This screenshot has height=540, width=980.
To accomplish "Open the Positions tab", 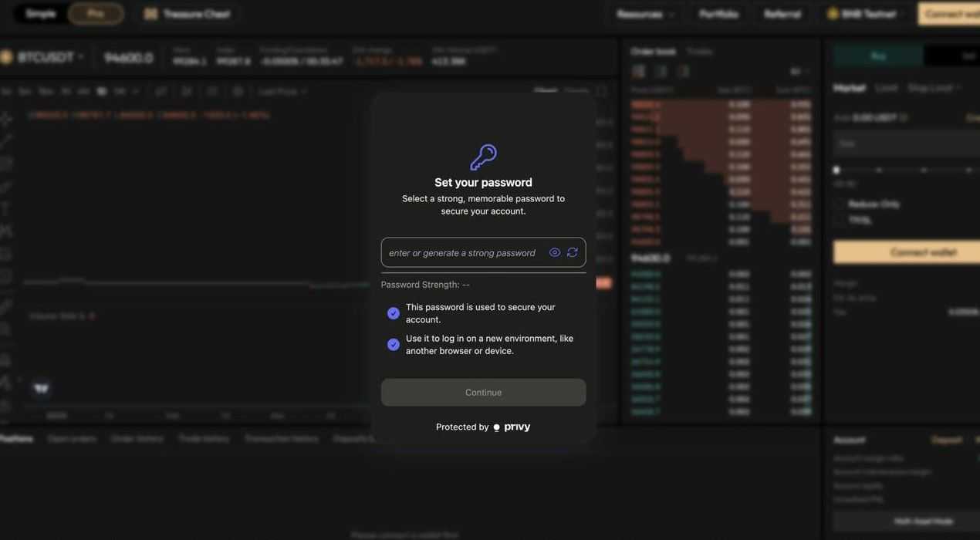I will click(x=16, y=438).
